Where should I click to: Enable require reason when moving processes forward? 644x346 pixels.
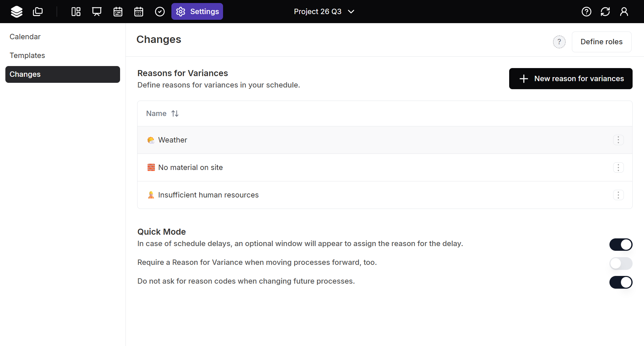coord(621,264)
